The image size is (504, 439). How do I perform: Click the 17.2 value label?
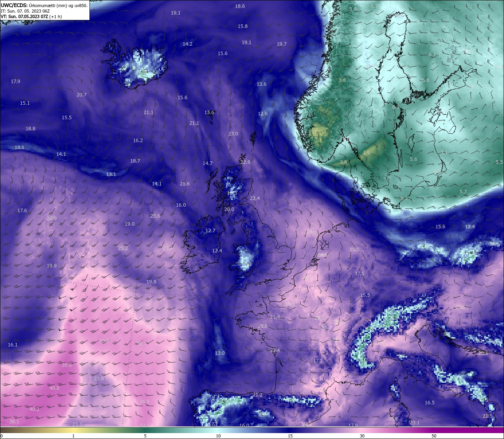[x=318, y=361]
